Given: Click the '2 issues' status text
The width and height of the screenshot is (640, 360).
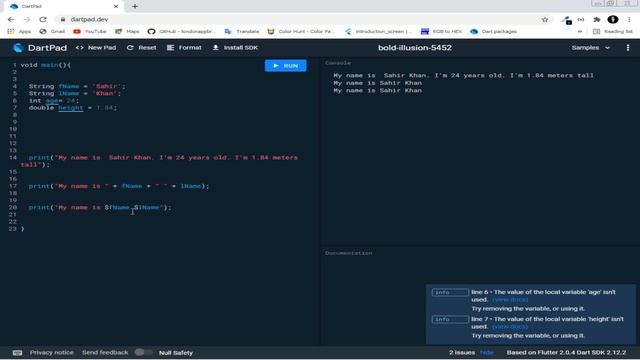Looking at the screenshot, I should (x=462, y=352).
